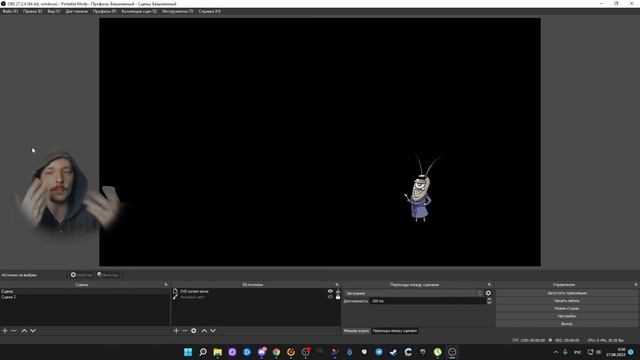
Task: Toggle visibility eye of the second source
Action: 330,297
